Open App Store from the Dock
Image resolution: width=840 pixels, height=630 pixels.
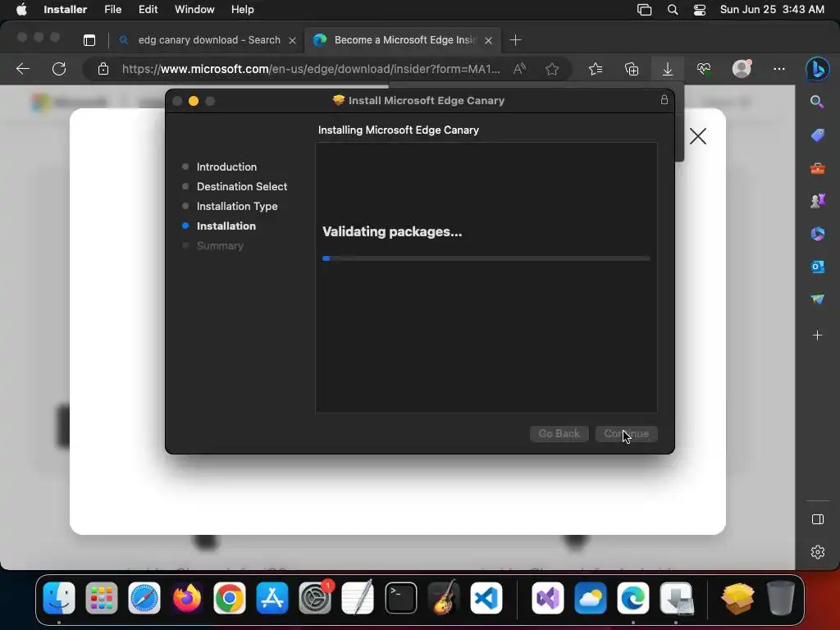(x=272, y=598)
